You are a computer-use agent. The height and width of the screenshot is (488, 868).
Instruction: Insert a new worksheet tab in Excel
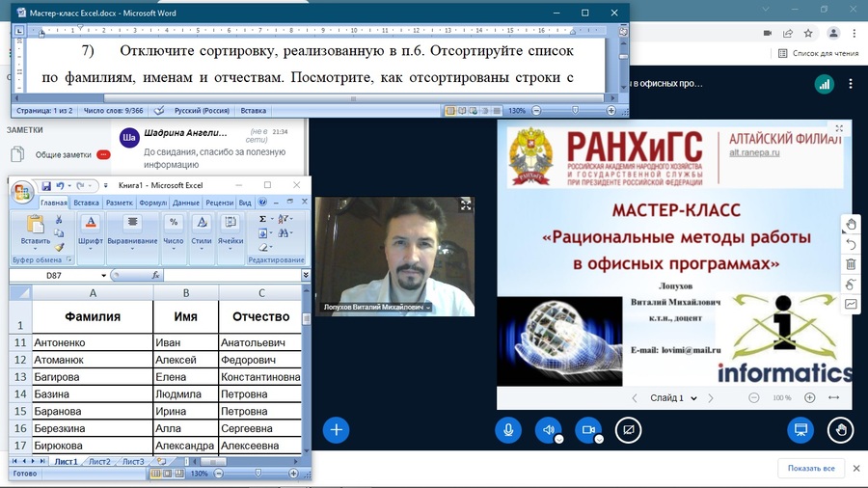coord(161,461)
